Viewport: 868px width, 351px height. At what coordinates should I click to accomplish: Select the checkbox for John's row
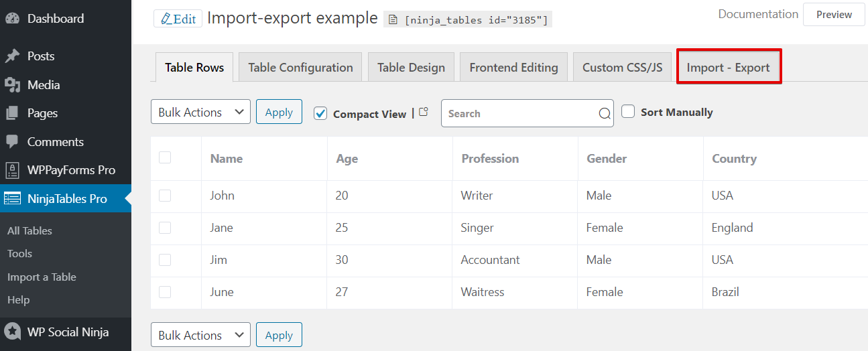point(165,196)
